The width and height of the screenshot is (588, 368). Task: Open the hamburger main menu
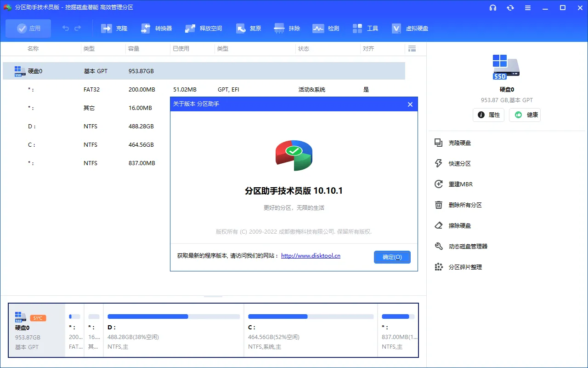[527, 8]
